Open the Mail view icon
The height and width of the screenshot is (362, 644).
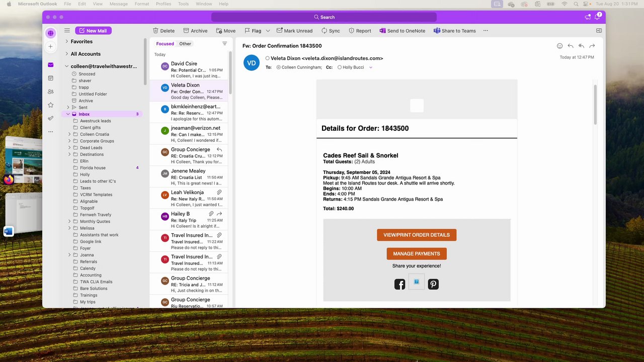(x=50, y=65)
